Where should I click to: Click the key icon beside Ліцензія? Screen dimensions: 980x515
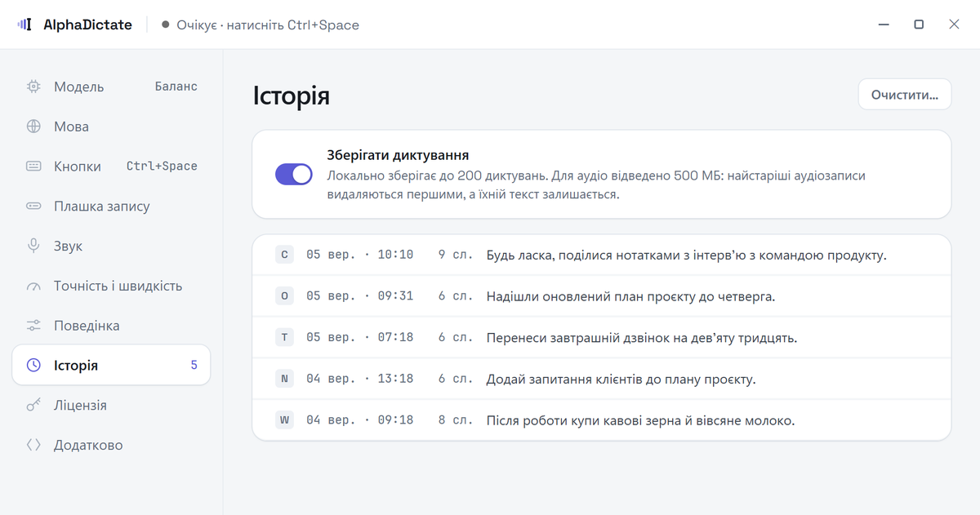tap(33, 406)
